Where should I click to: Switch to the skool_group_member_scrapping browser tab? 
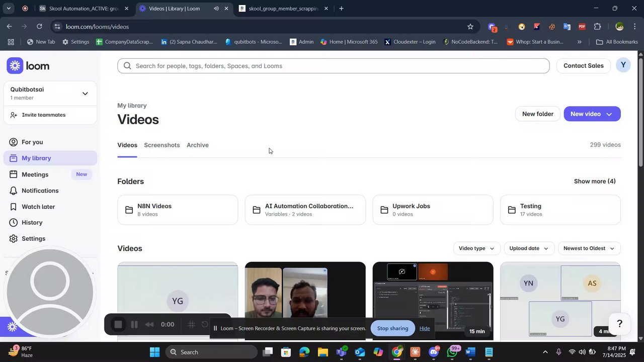click(x=284, y=9)
